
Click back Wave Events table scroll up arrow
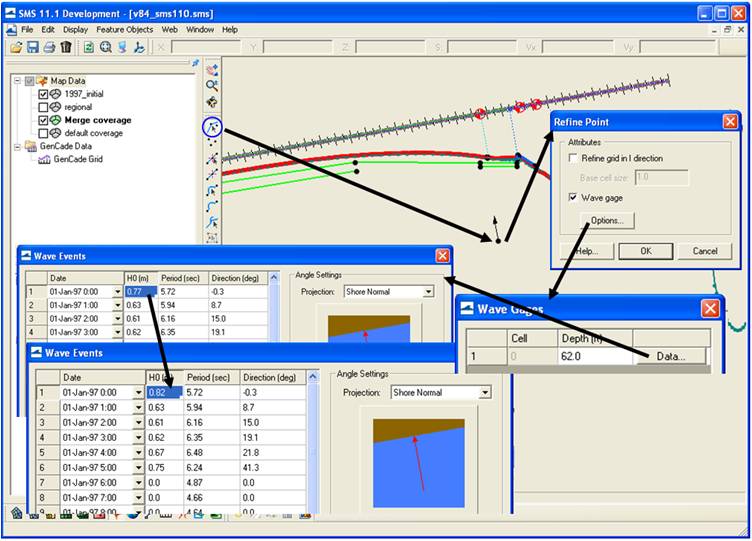point(273,278)
